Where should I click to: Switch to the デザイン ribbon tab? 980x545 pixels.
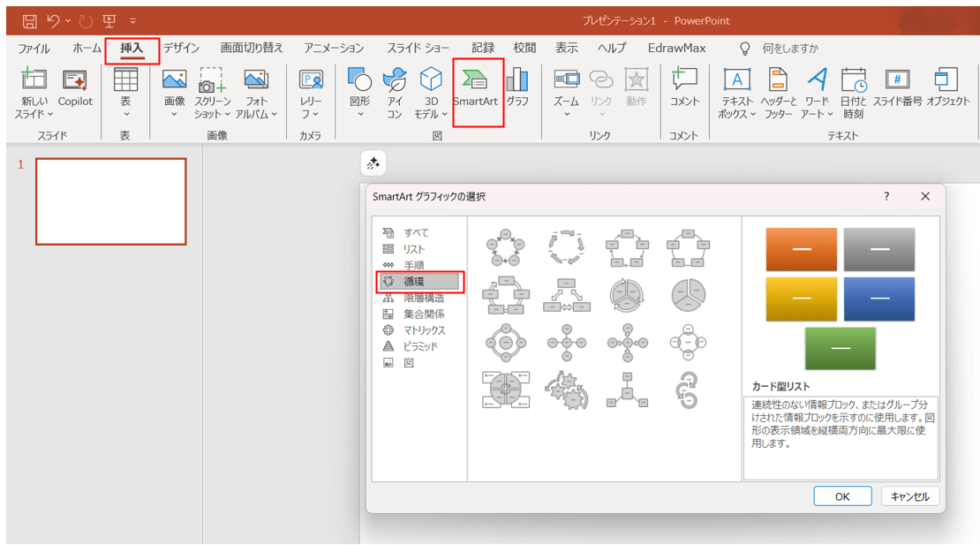[181, 48]
